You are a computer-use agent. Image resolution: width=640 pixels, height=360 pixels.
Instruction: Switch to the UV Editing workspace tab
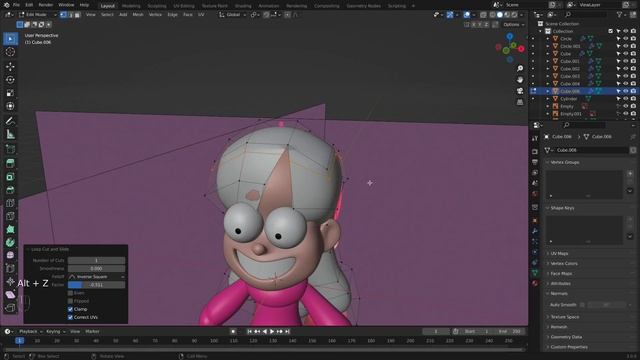pyautogui.click(x=184, y=6)
